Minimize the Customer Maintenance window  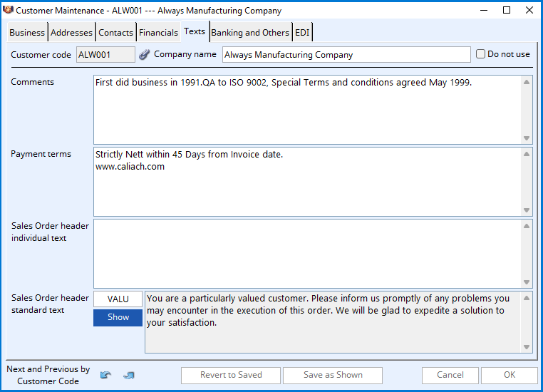[484, 10]
